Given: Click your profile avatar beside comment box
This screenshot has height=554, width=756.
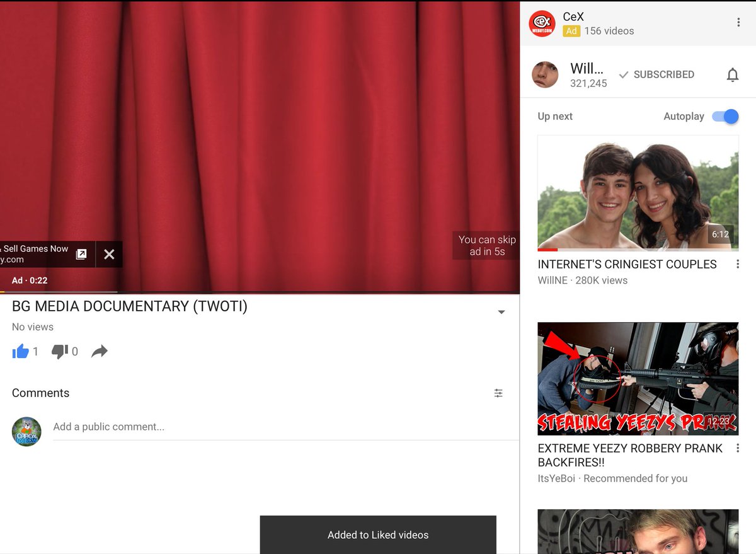Looking at the screenshot, I should (x=26, y=432).
